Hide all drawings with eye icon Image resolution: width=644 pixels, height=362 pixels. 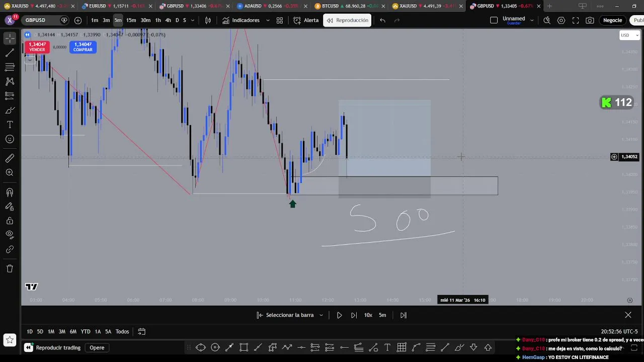10,235
